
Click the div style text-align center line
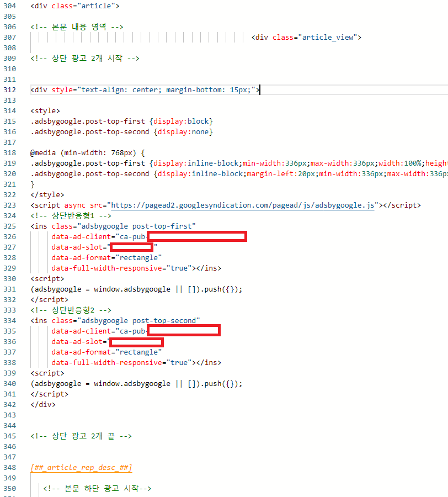[145, 90]
